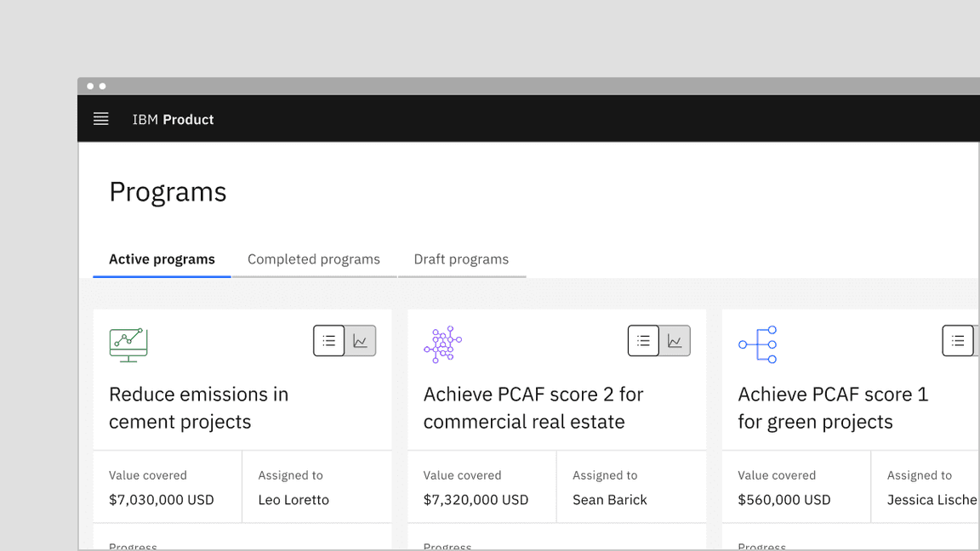This screenshot has height=551, width=980.
Task: Select list view on the Reduce emissions card
Action: (328, 340)
